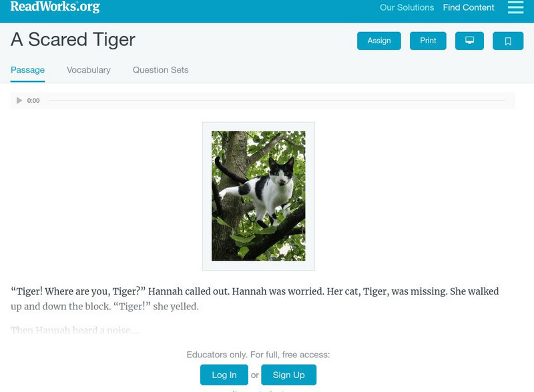The image size is (534, 392).
Task: Select the Passage tab
Action: click(26, 69)
